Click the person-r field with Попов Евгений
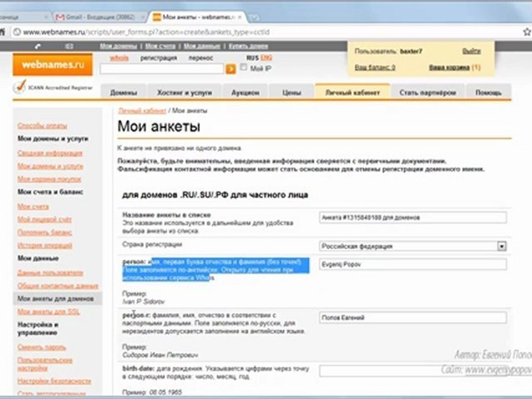 413,318
